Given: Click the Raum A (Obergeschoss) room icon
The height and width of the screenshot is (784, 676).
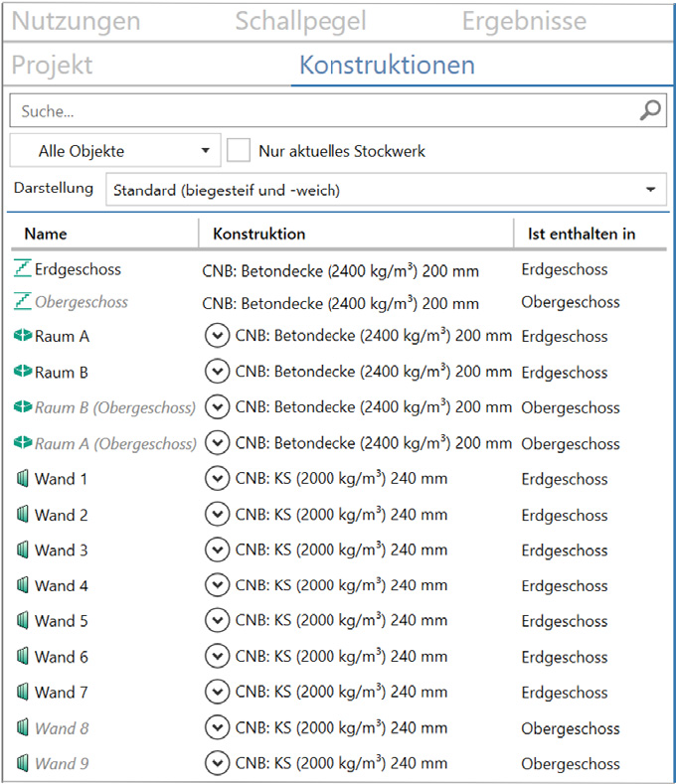Looking at the screenshot, I should coord(23,442).
